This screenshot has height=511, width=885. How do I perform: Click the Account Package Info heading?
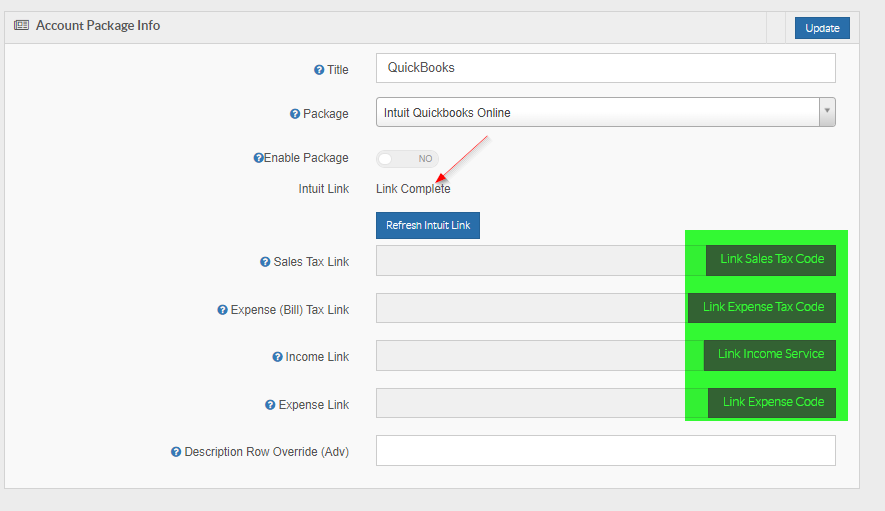point(98,25)
